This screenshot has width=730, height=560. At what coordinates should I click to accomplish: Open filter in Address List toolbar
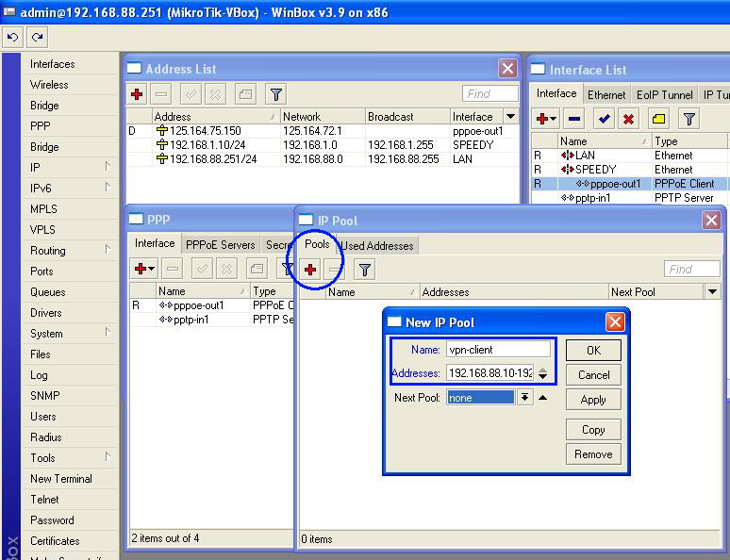coord(275,94)
